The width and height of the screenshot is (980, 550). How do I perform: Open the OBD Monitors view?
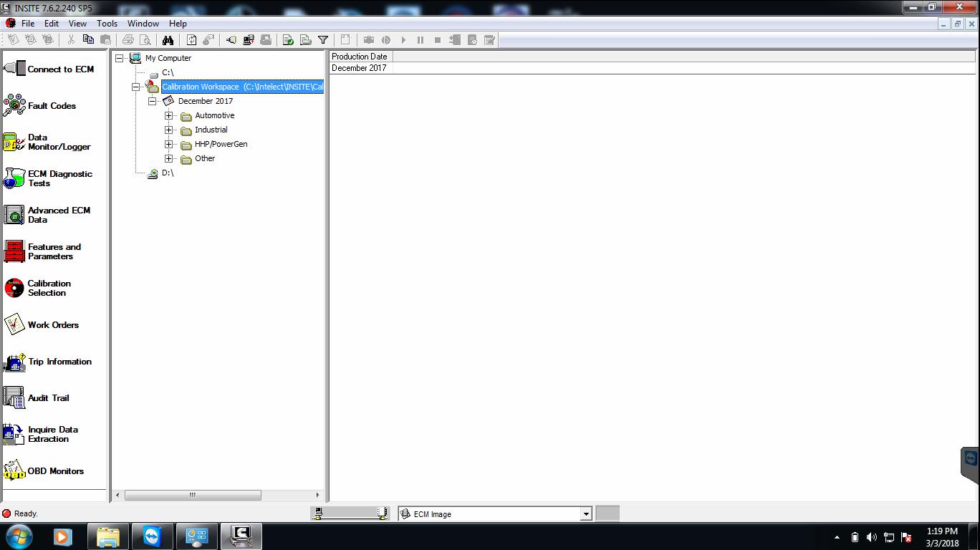click(44, 471)
